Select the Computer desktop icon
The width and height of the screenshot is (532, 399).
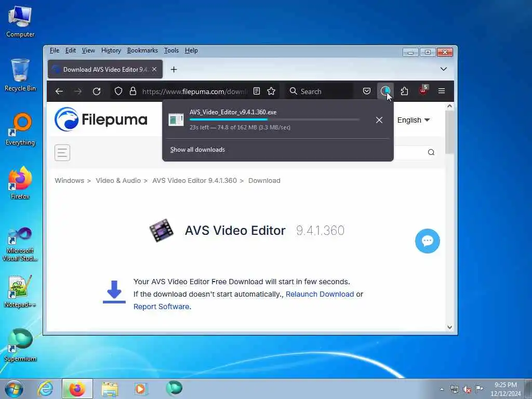pyautogui.click(x=20, y=22)
